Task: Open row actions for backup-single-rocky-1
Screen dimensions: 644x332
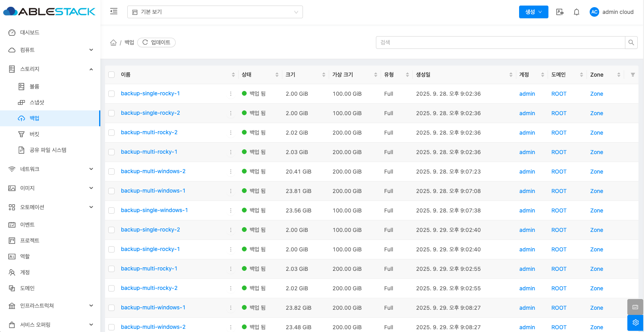Action: pyautogui.click(x=230, y=94)
